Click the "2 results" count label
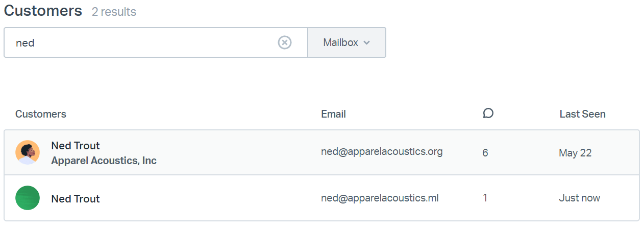This screenshot has height=227, width=644. [114, 12]
